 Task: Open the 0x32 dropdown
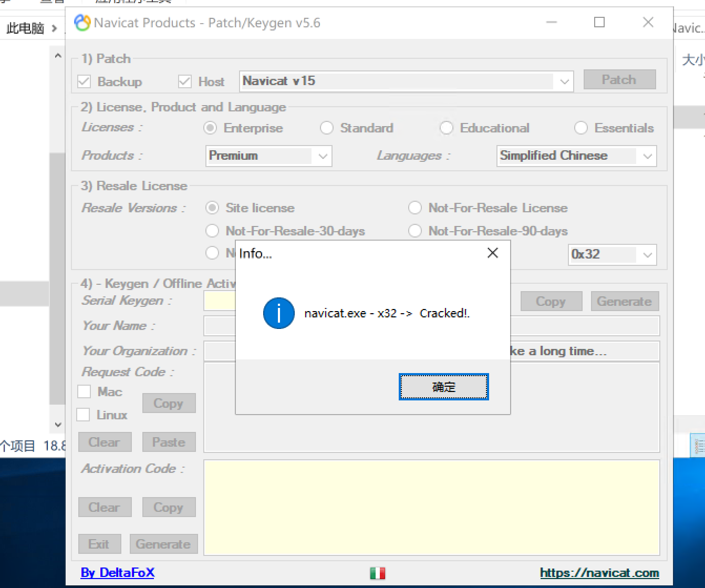(612, 254)
